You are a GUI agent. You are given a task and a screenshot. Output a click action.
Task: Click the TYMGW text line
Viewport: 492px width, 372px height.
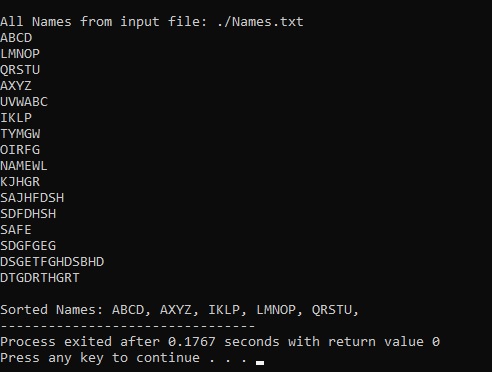[x=20, y=134]
